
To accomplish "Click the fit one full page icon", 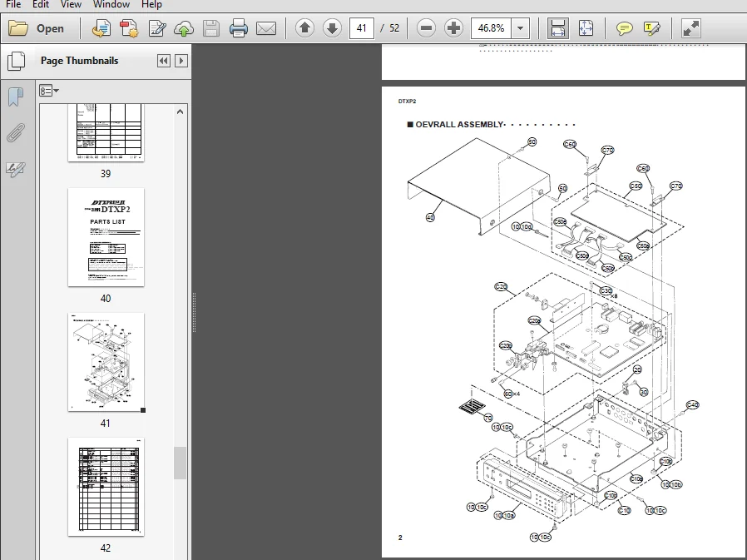I will [586, 28].
